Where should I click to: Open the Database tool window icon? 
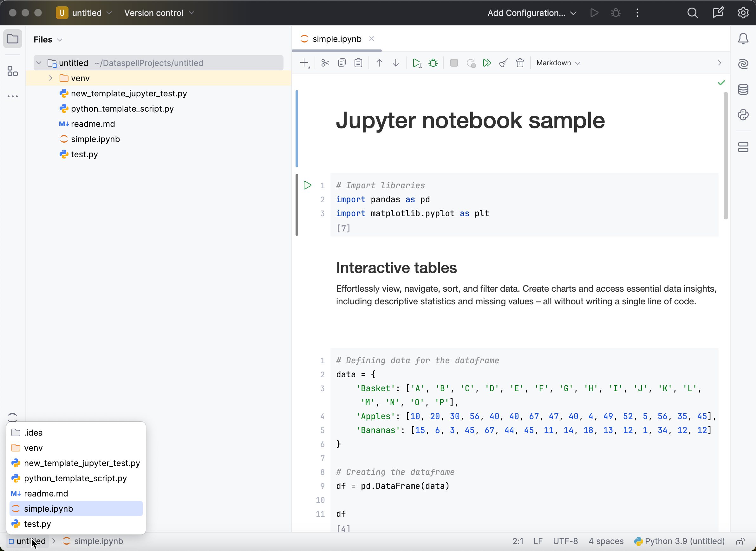click(x=743, y=89)
